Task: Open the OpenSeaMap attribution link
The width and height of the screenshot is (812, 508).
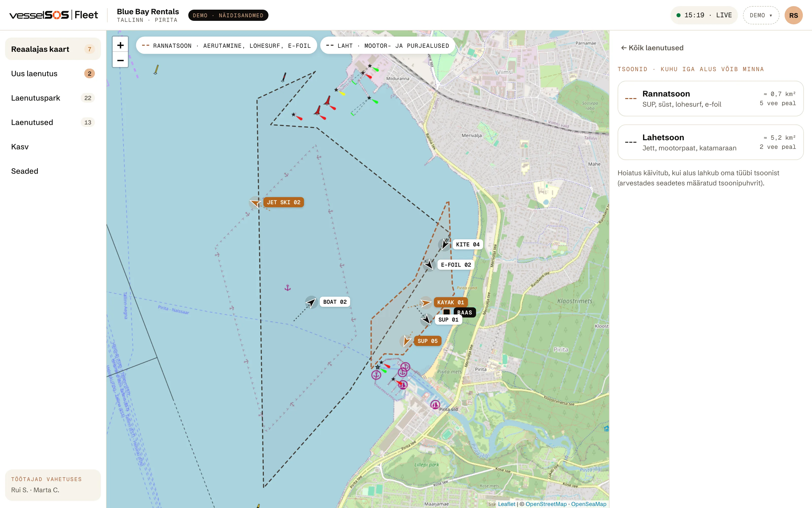Action: (x=588, y=504)
